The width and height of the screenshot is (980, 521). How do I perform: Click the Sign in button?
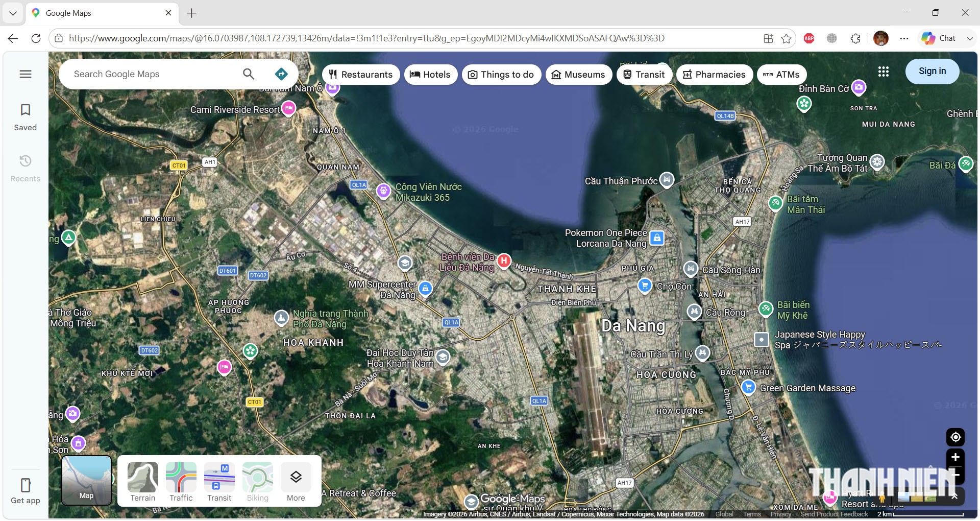click(932, 72)
